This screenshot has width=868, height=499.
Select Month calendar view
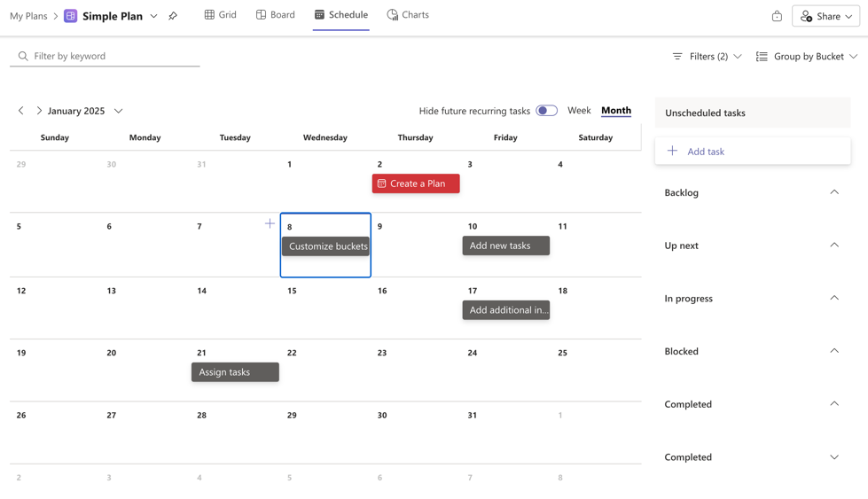coord(615,110)
